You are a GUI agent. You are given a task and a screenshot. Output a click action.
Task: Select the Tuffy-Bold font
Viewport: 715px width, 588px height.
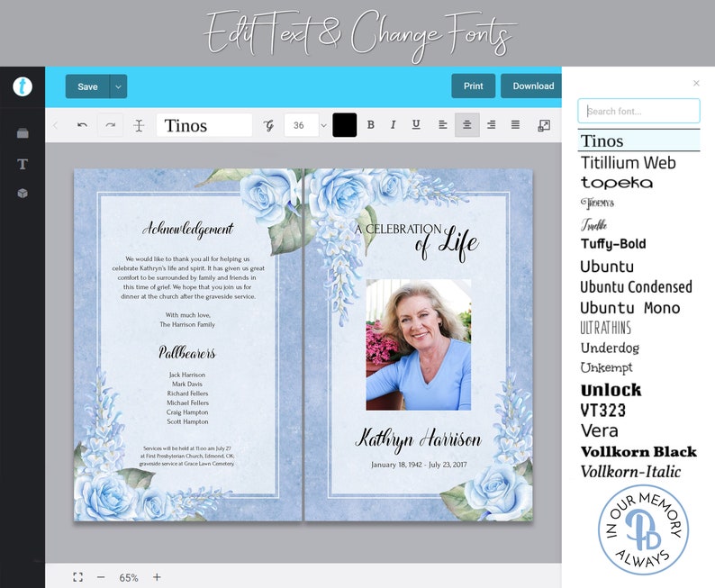pos(613,244)
